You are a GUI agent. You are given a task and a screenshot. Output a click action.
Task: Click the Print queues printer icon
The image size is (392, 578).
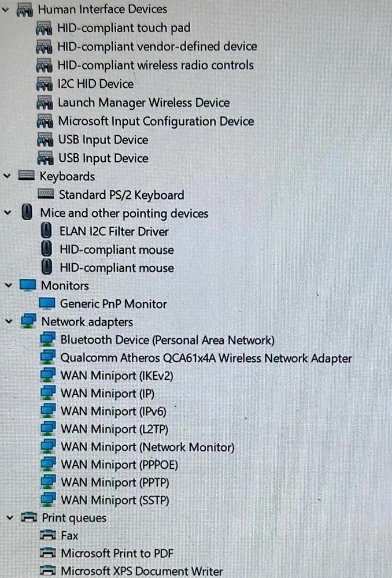tap(29, 517)
